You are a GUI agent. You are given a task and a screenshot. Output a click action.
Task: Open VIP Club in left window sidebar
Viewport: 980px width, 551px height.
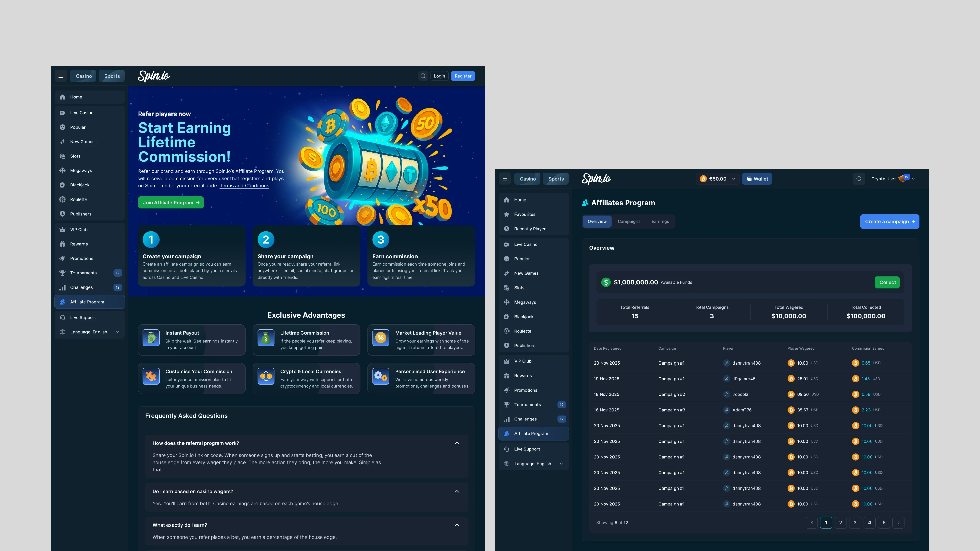(89, 230)
